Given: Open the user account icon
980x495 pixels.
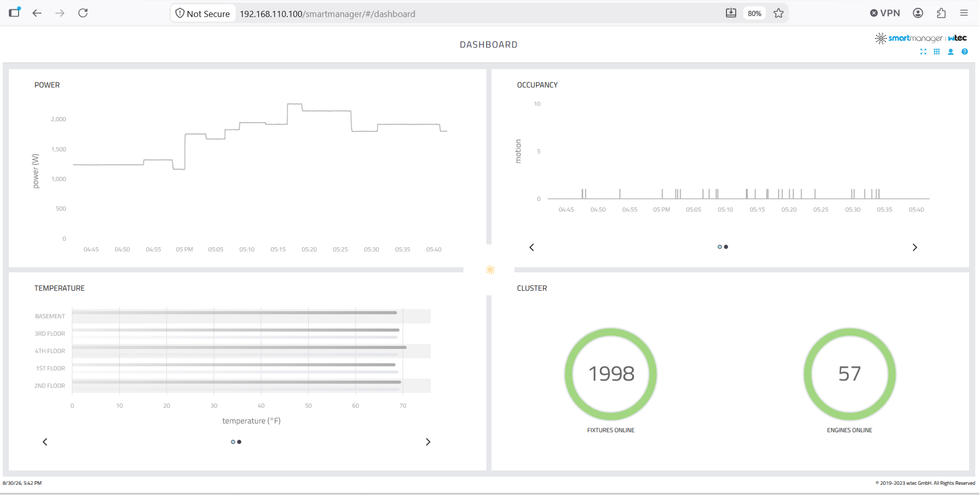Looking at the screenshot, I should click(x=951, y=52).
